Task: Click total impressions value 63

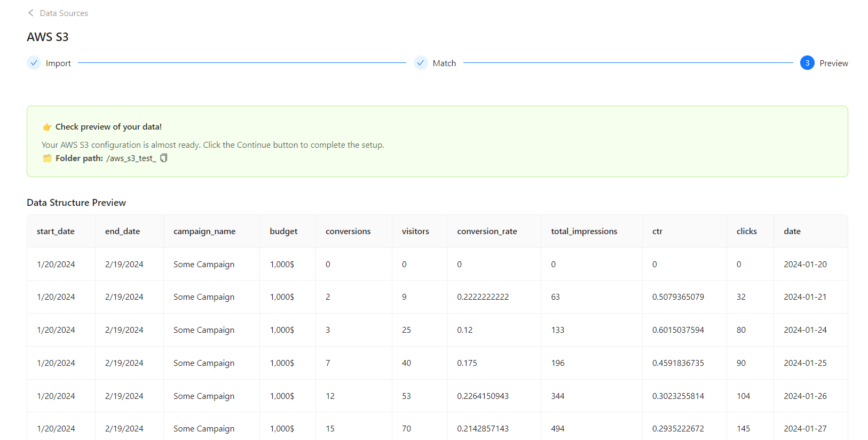Action: pyautogui.click(x=555, y=297)
